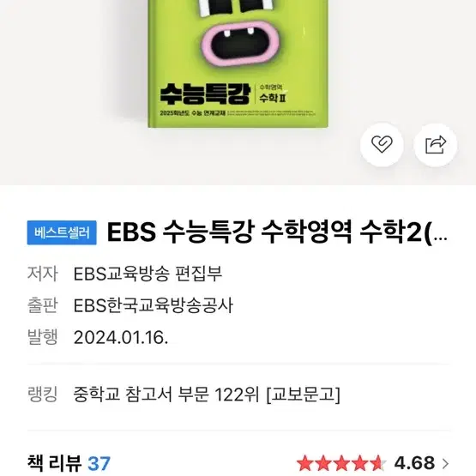The image size is (476, 476).
Task: Tap the heart wishlist icon
Action: pos(382,144)
